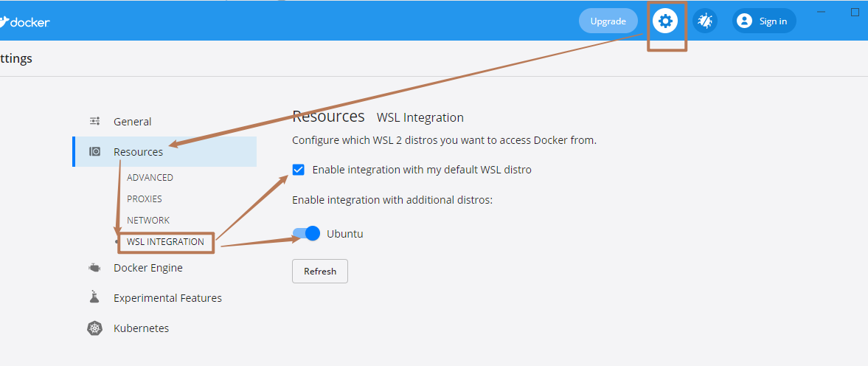Image resolution: width=868 pixels, height=366 pixels.
Task: Click the Refresh button
Action: 320,272
